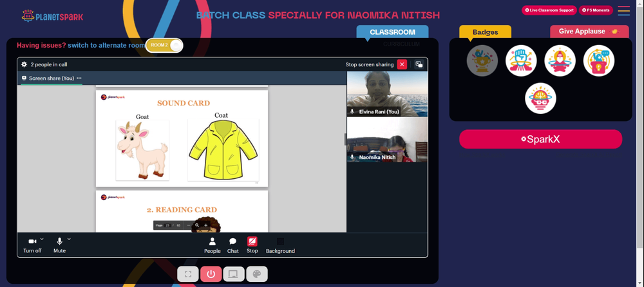The width and height of the screenshot is (644, 287).
Task: Click Stop screen sharing X button
Action: (x=402, y=64)
